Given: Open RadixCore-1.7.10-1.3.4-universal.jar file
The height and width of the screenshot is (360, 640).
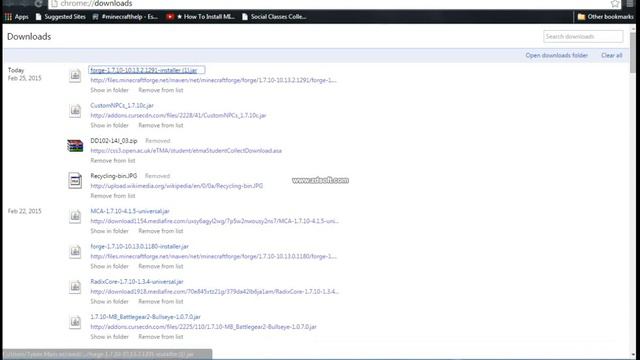Looking at the screenshot, I should tap(137, 282).
